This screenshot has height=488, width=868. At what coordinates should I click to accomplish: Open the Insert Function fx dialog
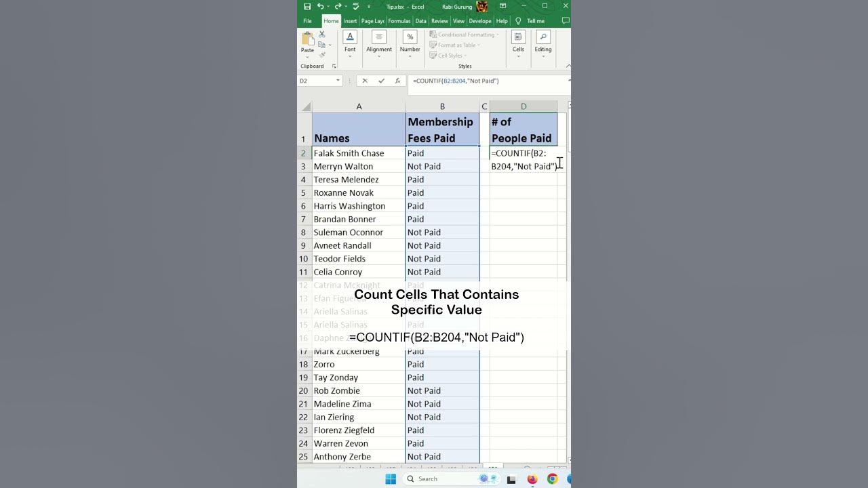[398, 81]
